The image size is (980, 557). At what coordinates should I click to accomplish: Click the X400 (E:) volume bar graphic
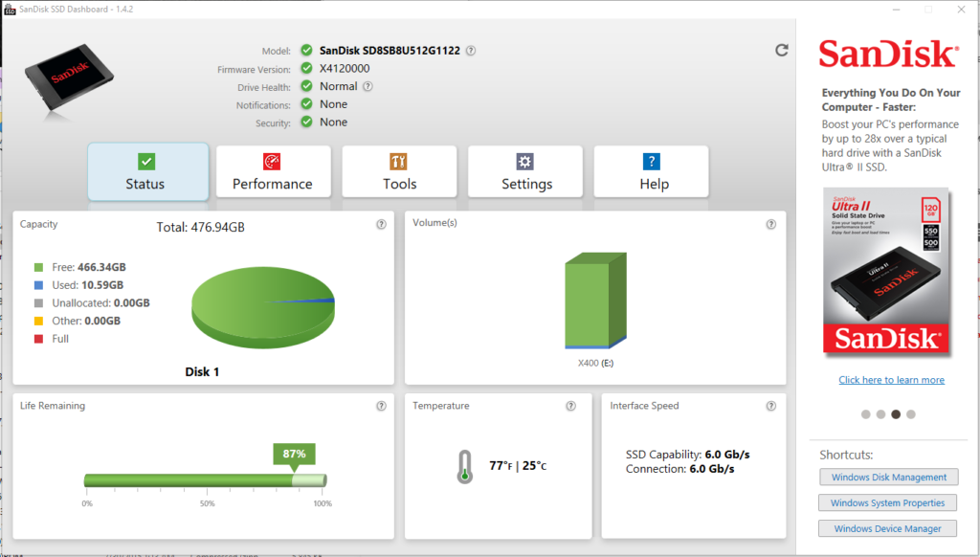(x=595, y=301)
